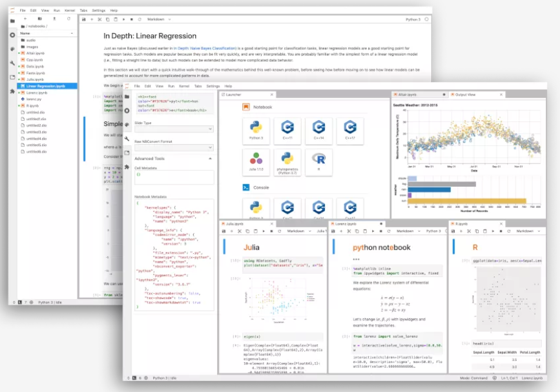Open wrench Cell Tools icon in back window
This screenshot has width=560, height=392.
[x=12, y=63]
